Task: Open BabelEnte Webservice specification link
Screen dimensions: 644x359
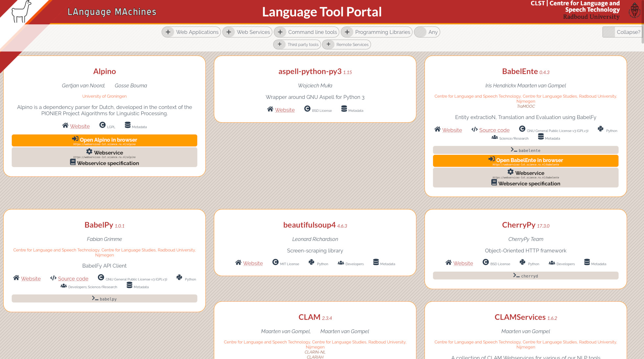Action: click(529, 183)
